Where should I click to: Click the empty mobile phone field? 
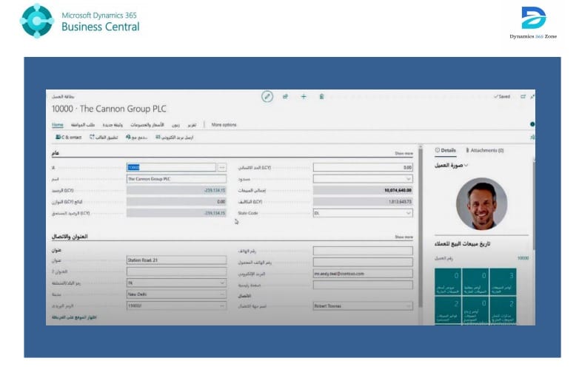click(x=363, y=262)
